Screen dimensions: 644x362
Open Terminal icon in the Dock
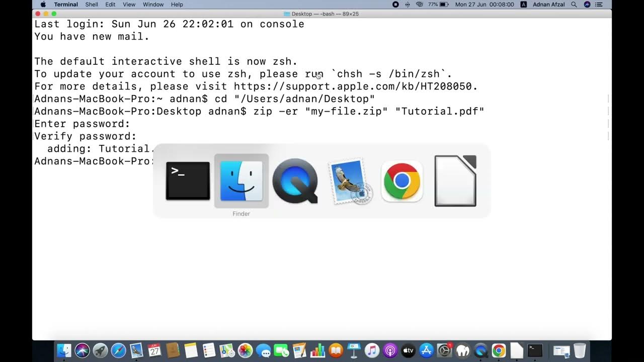pos(535,350)
